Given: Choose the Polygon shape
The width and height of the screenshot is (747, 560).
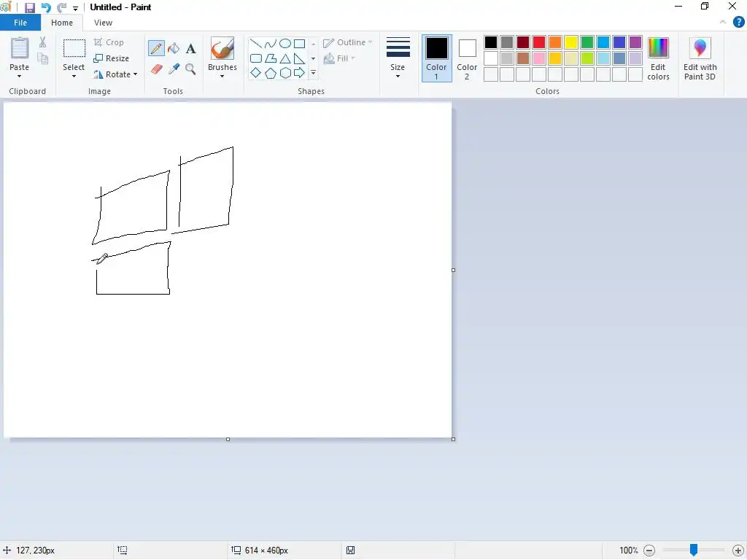Looking at the screenshot, I should pyautogui.click(x=270, y=58).
